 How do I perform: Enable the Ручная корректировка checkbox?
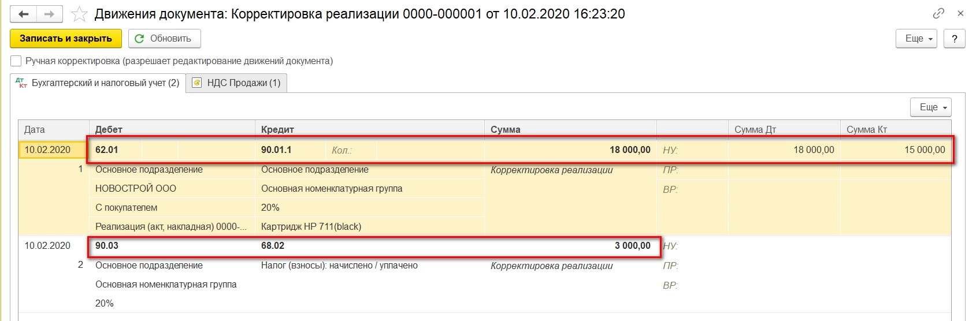16,61
